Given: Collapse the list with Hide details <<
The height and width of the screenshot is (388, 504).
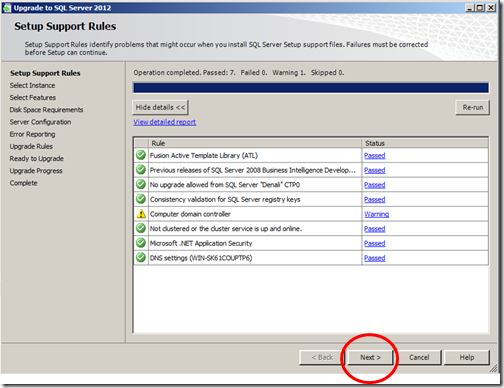Looking at the screenshot, I should [160, 107].
